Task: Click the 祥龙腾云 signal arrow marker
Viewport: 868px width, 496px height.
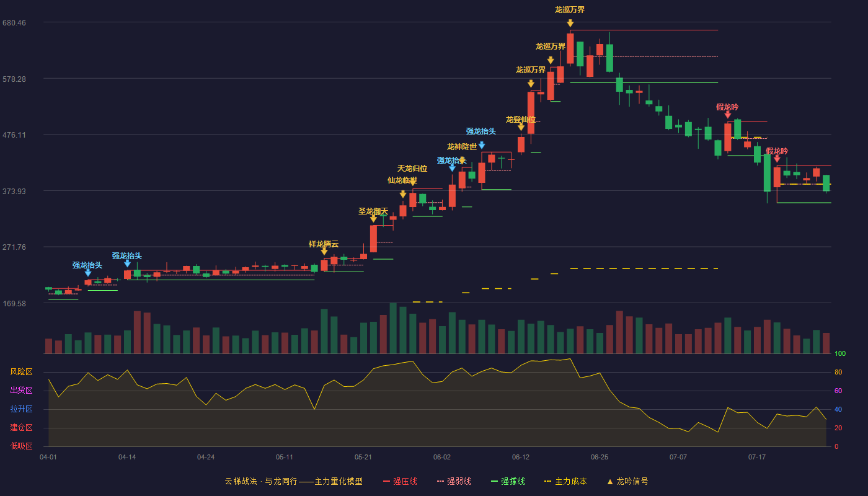Action: [x=324, y=251]
